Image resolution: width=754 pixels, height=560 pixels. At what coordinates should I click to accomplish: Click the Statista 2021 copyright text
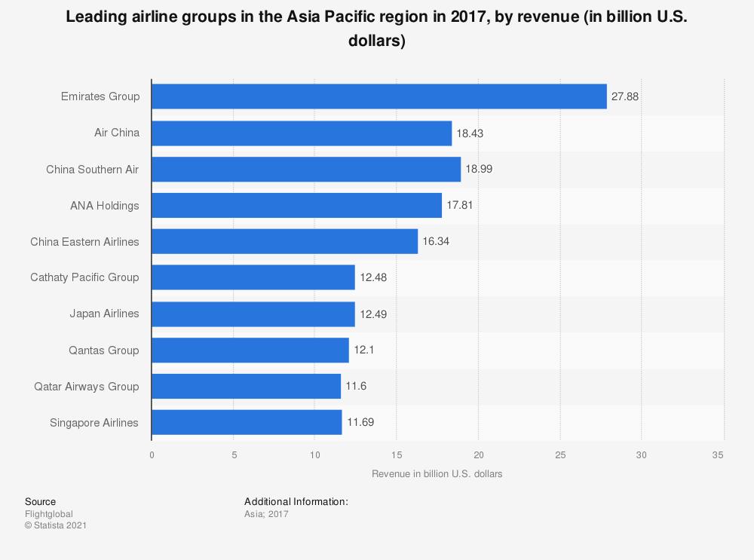pos(56,525)
